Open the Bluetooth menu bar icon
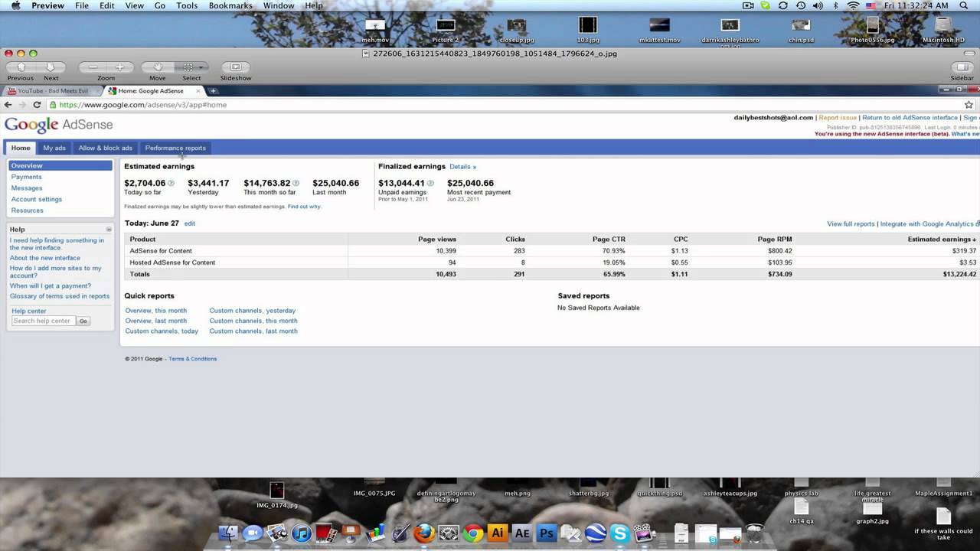Image resolution: width=980 pixels, height=551 pixels. point(835,5)
